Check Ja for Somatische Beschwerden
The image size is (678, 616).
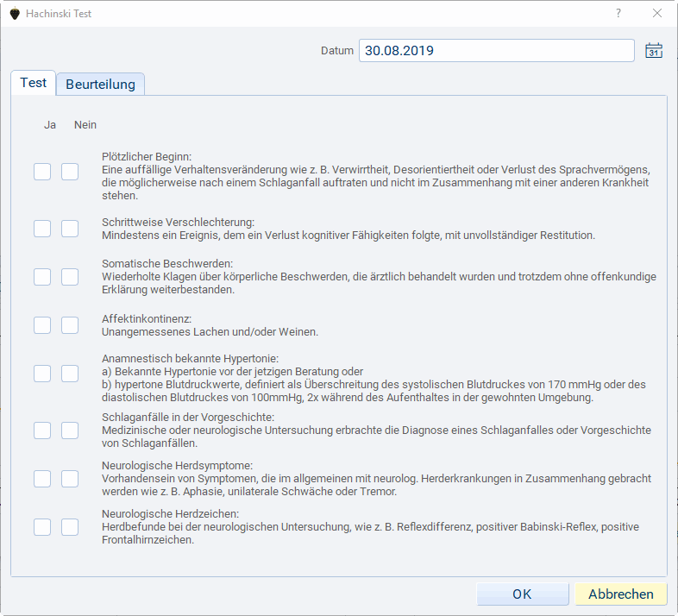pyautogui.click(x=42, y=277)
